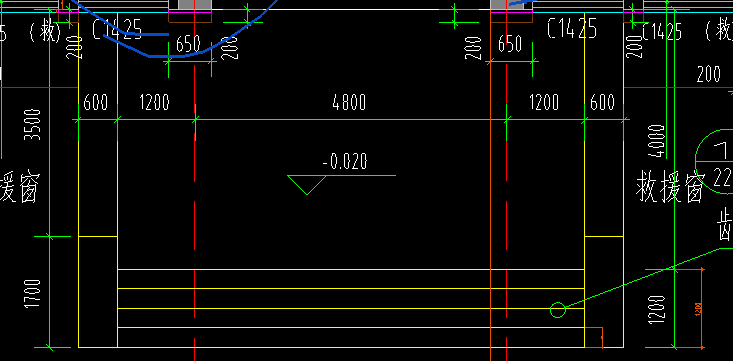Click the C1425 label crossed by blue line
This screenshot has width=733, height=361.
pyautogui.click(x=117, y=29)
